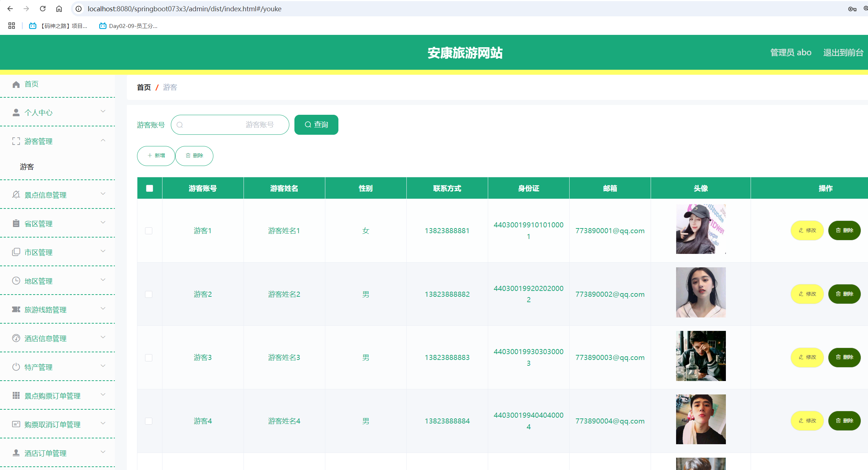Viewport: 868px width, 470px height.
Task: Click 修改 for 游客2
Action: [x=807, y=294]
